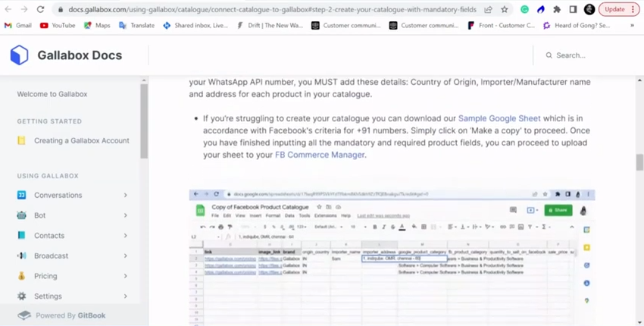Viewport: 644px width, 326px height.
Task: Expand the Conversations chevron
Action: (x=125, y=196)
